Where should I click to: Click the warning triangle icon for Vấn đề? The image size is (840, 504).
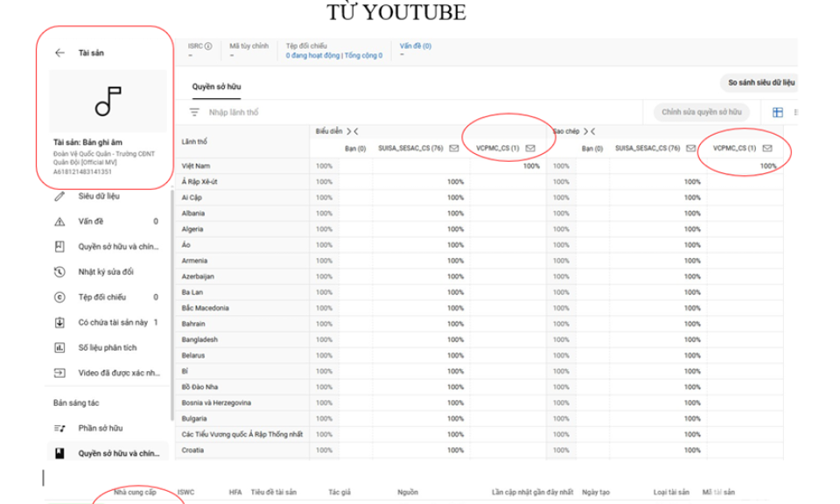point(59,221)
